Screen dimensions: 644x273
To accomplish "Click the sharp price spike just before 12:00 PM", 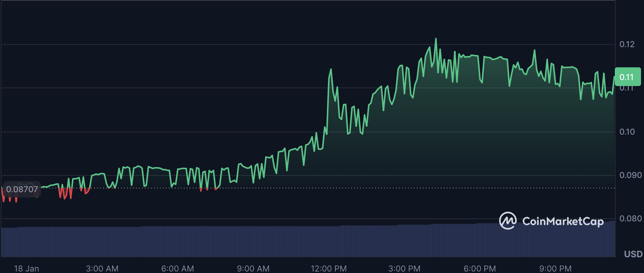I will (331, 70).
